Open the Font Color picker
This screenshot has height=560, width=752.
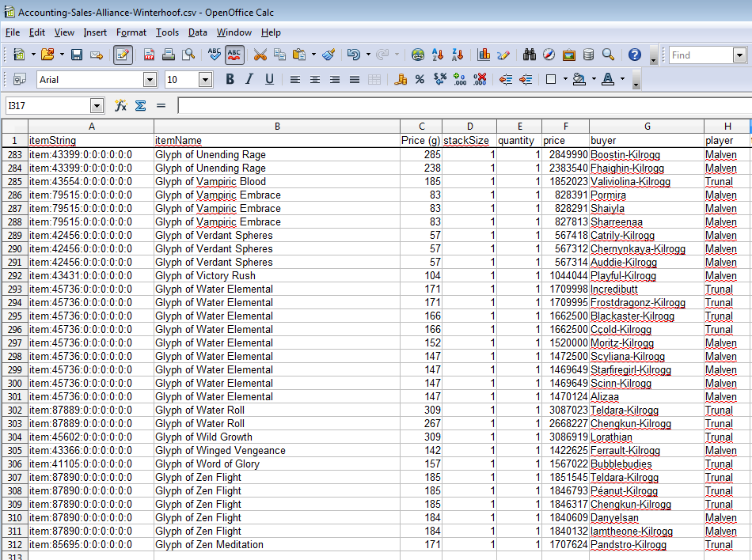pos(608,80)
